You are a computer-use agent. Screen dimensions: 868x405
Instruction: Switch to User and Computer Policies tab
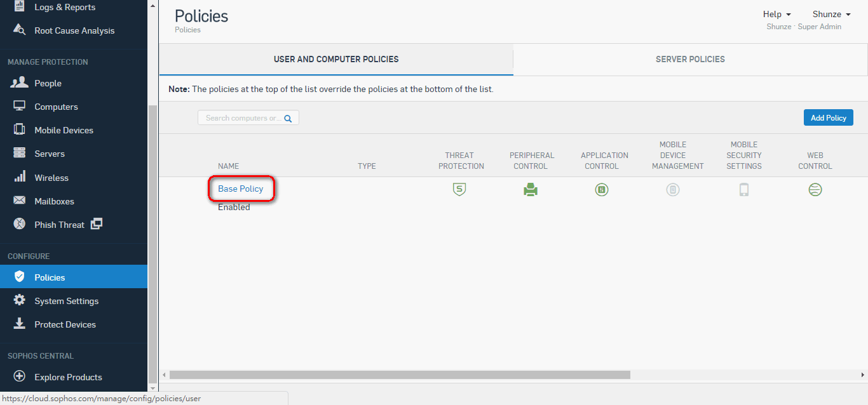[x=336, y=60]
